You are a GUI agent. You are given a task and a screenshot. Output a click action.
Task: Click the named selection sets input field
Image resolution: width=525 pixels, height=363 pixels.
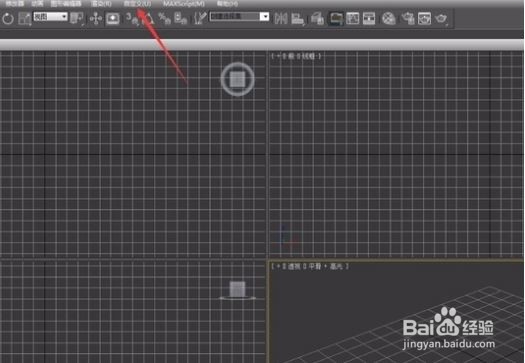(234, 16)
